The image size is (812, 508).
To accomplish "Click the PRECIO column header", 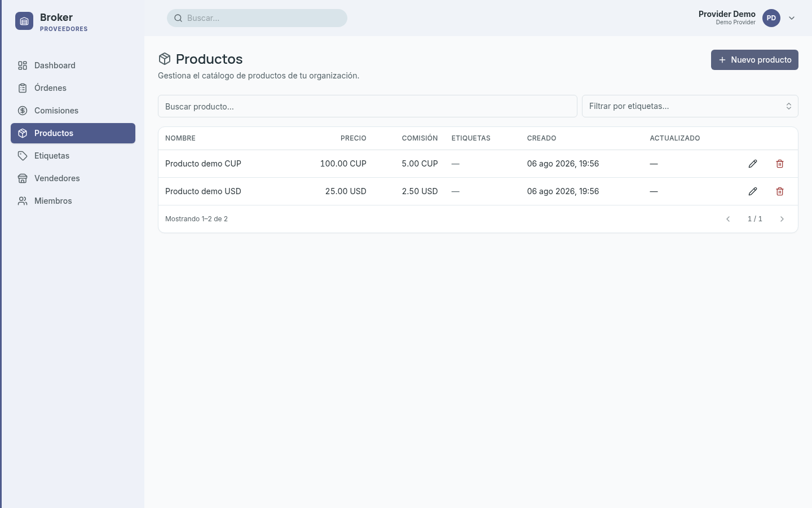I will [x=354, y=138].
